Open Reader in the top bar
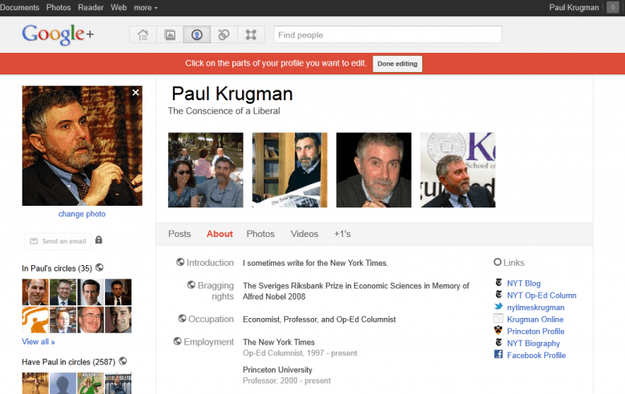 pyautogui.click(x=90, y=8)
